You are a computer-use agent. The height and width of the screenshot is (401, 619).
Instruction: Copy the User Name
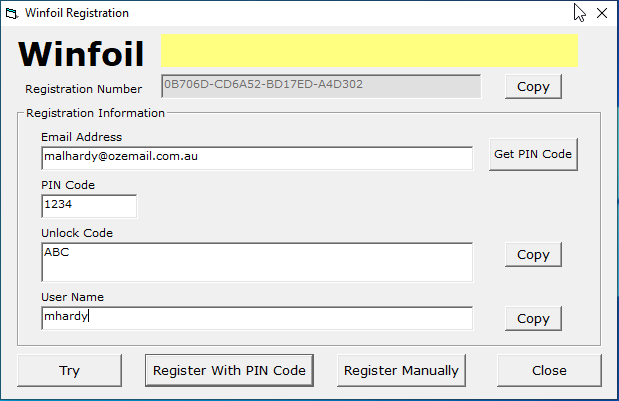pyautogui.click(x=533, y=319)
